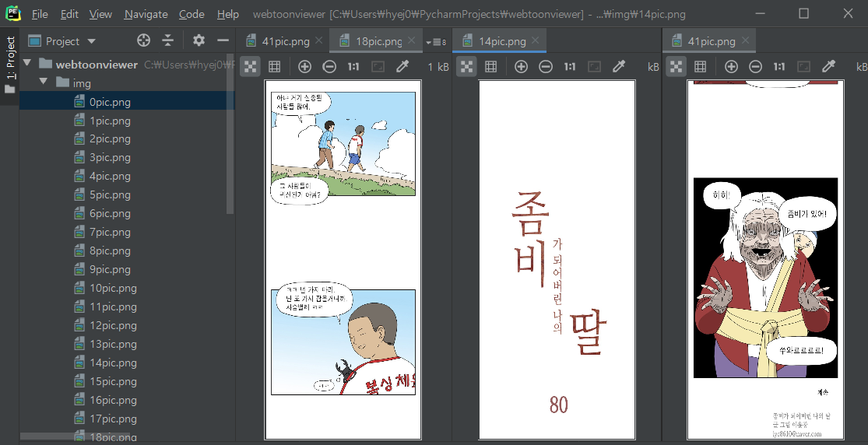Toggle chessboard background in 18pic.png pane
868x445 pixels.
point(250,67)
